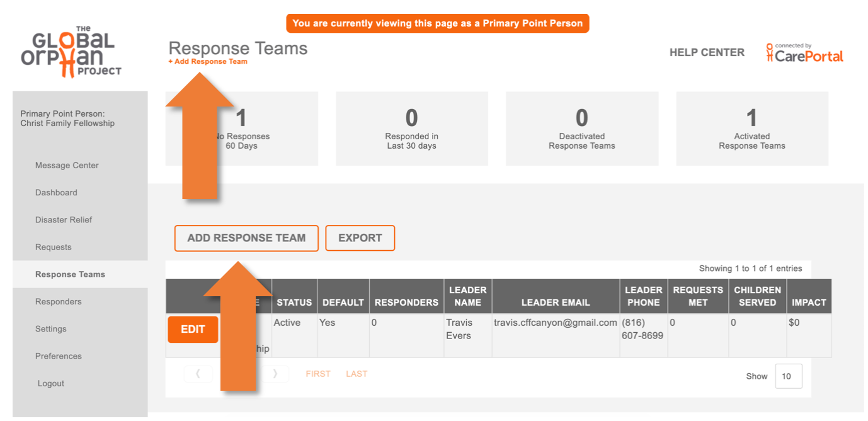Open Responders sidebar page
The width and height of the screenshot is (868, 421).
pos(59,302)
